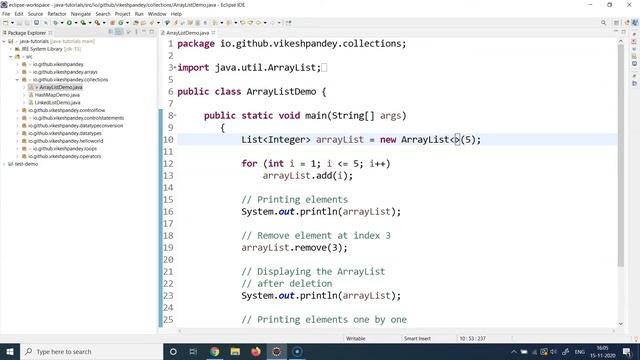
Task: Open the Run button dropdown arrow
Action: pos(76,23)
